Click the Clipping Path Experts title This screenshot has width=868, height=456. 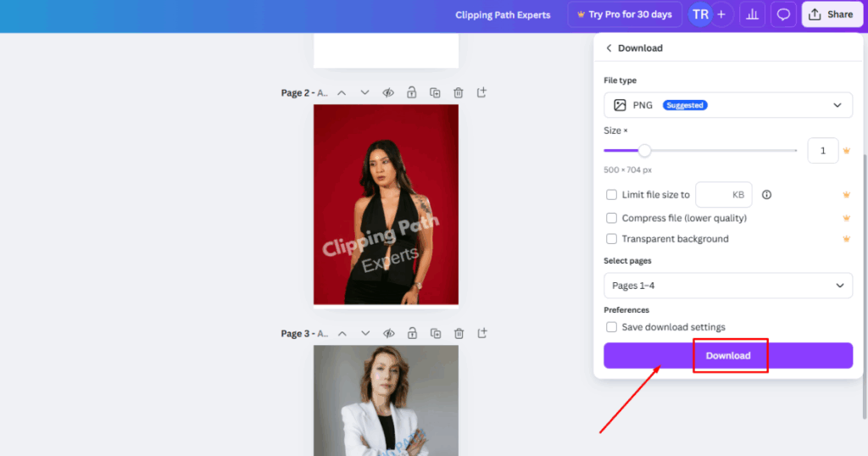pyautogui.click(x=503, y=15)
